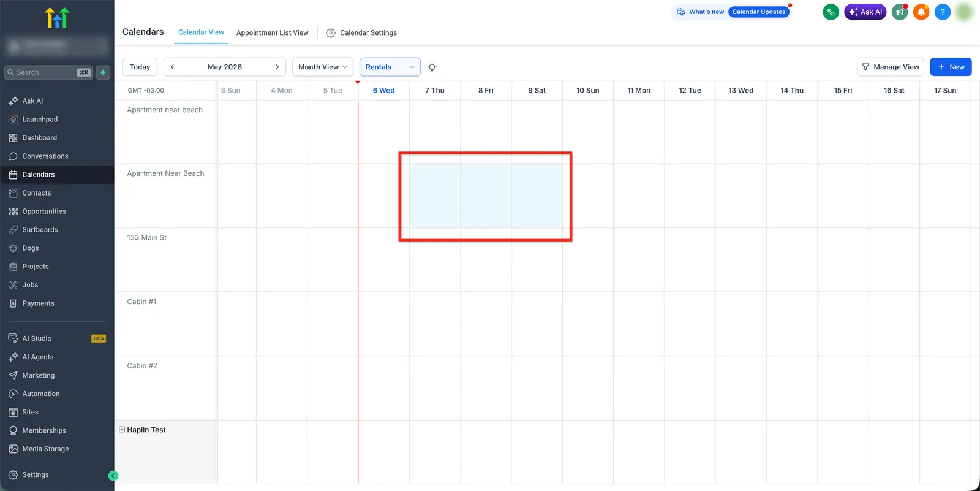The height and width of the screenshot is (491, 980).
Task: Open the orange notifications bell
Action: 921,12
